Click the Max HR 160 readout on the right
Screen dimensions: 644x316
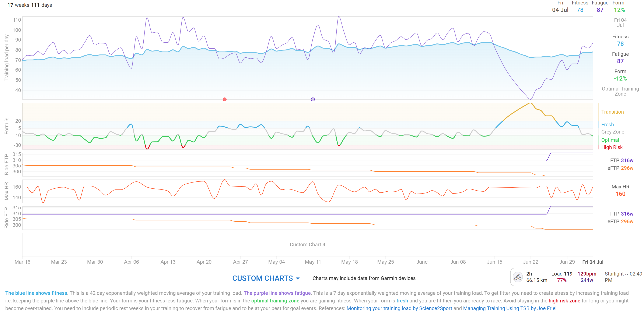pyautogui.click(x=620, y=194)
